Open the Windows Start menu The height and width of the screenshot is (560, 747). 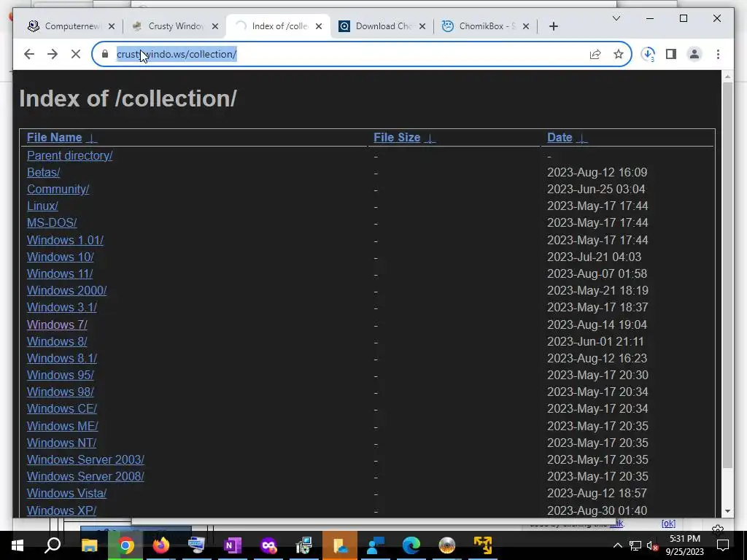(18, 545)
